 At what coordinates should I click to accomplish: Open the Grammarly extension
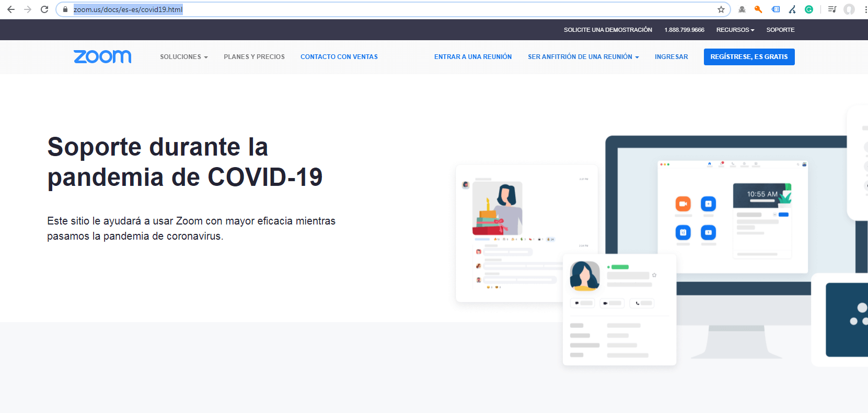[809, 9]
